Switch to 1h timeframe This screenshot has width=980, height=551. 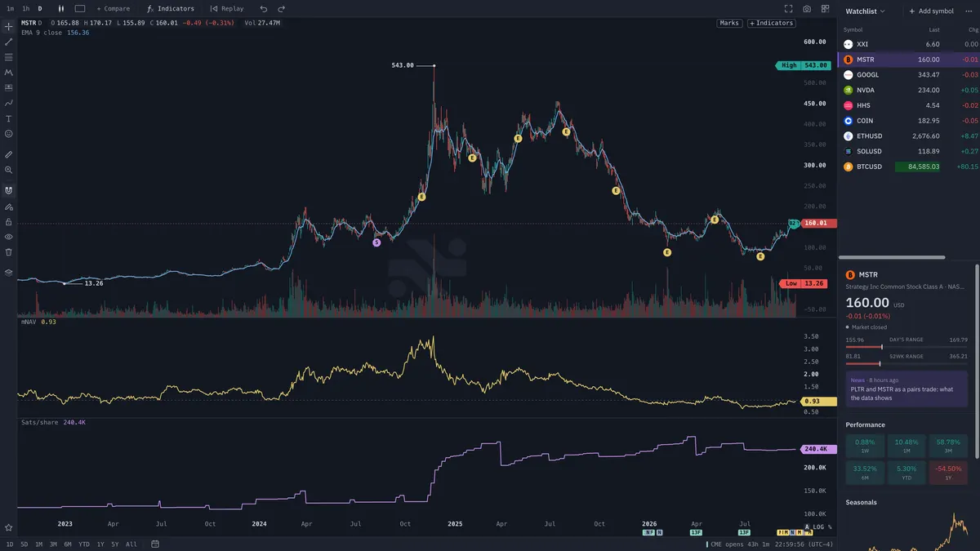point(26,8)
